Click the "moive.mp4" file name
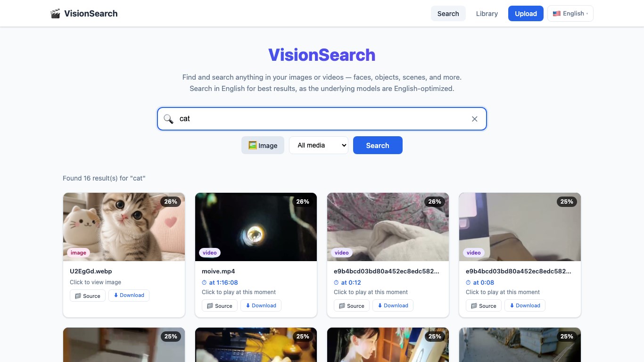The image size is (644, 362). pyautogui.click(x=218, y=271)
